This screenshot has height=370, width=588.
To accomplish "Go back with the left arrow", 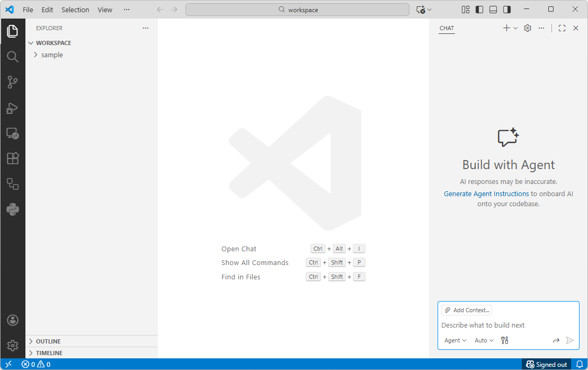I will 160,10.
